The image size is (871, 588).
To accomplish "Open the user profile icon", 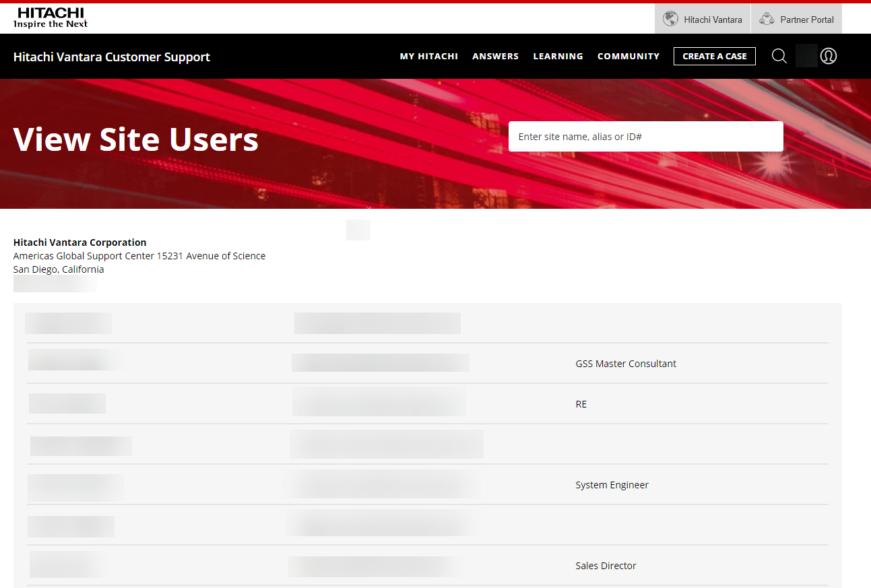I will [x=829, y=56].
